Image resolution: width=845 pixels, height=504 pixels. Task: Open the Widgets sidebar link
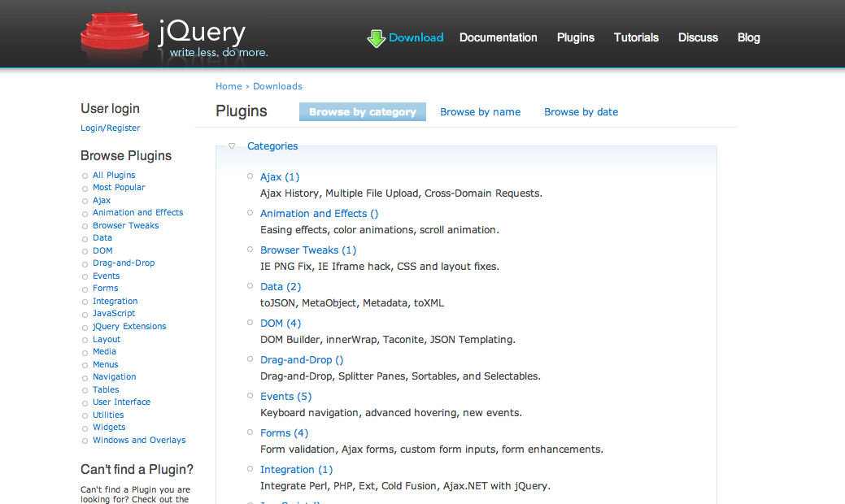pyautogui.click(x=109, y=428)
